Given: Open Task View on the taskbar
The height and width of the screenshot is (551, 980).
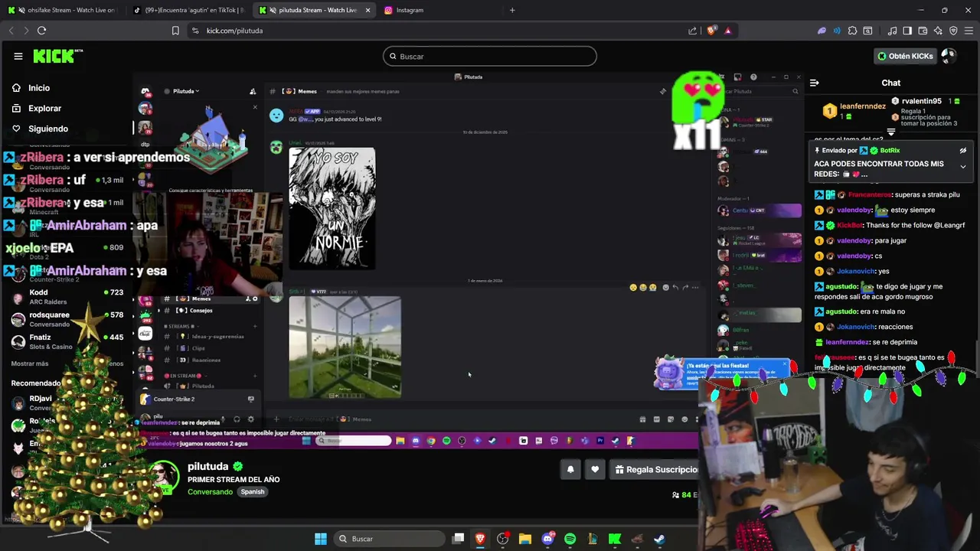Looking at the screenshot, I should pos(458,539).
